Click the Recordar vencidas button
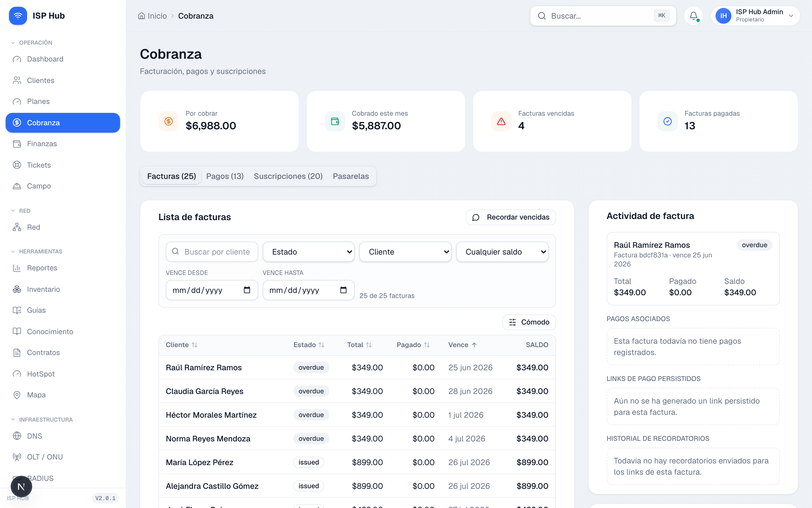Viewport: 812px width, 508px height. (511, 217)
